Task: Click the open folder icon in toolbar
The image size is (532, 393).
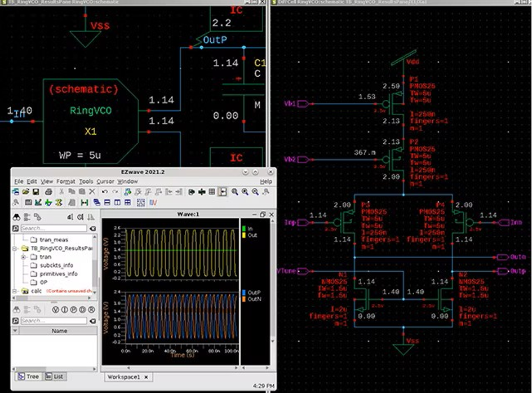Action: click(x=26, y=192)
